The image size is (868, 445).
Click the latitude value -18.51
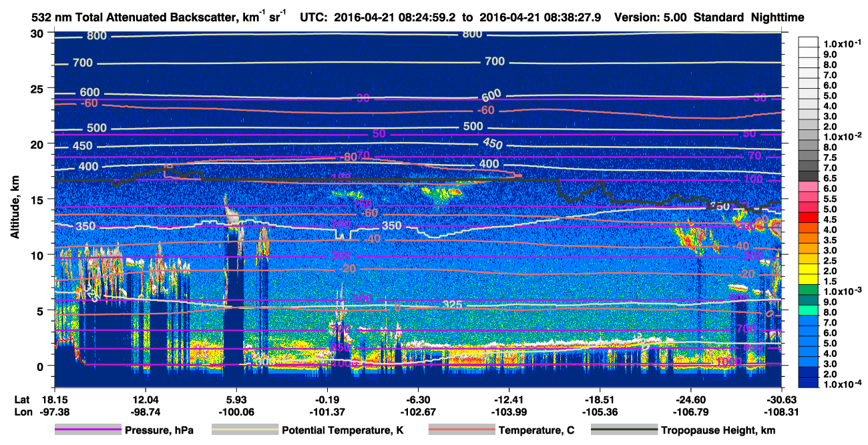coord(600,399)
